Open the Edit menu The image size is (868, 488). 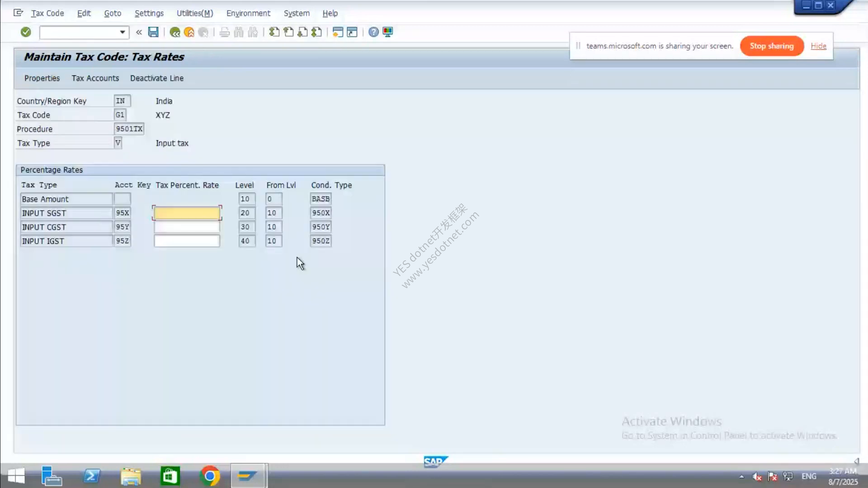[84, 14]
